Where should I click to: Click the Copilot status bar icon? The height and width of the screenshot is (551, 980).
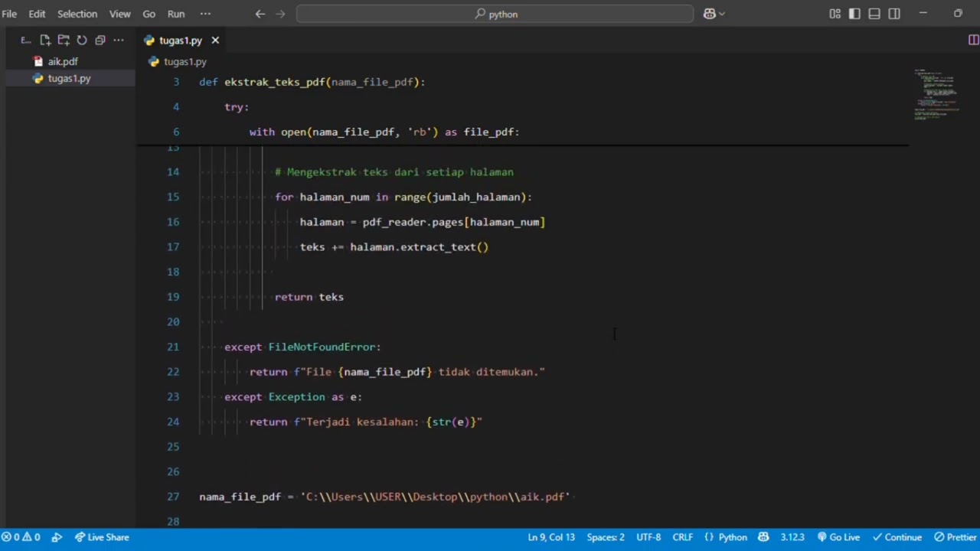click(x=763, y=537)
